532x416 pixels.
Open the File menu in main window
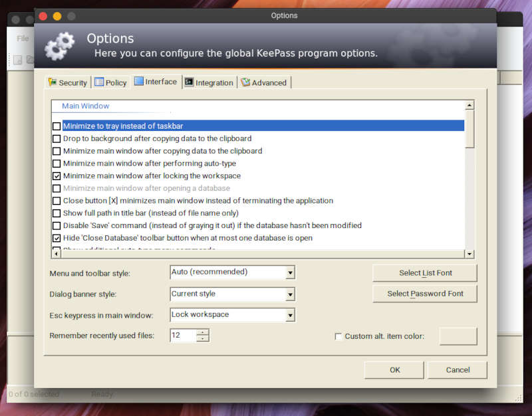23,39
